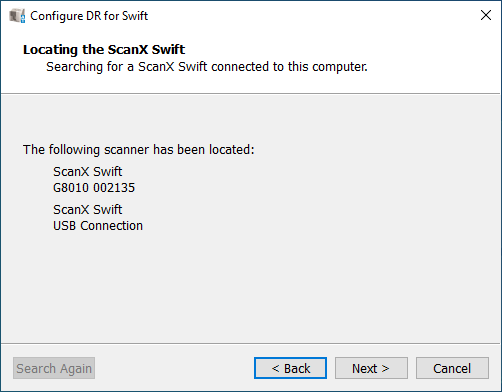Click the greyed-out Search Again button

tap(54, 368)
